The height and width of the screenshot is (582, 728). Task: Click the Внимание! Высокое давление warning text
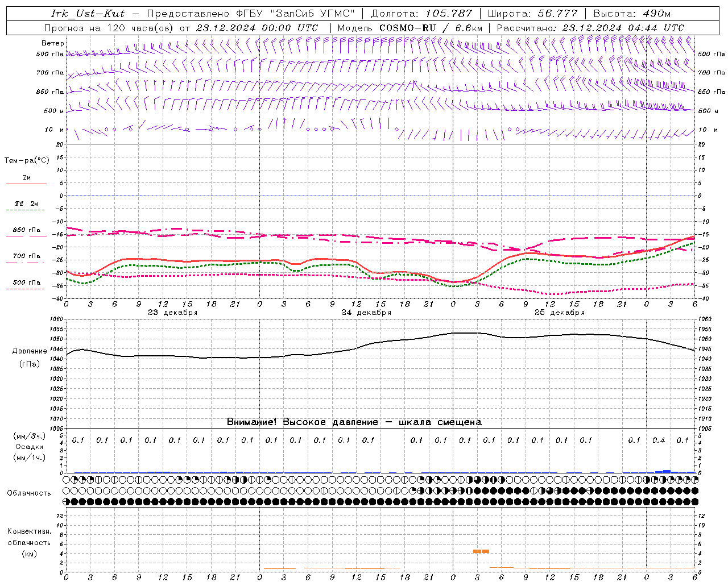click(354, 422)
